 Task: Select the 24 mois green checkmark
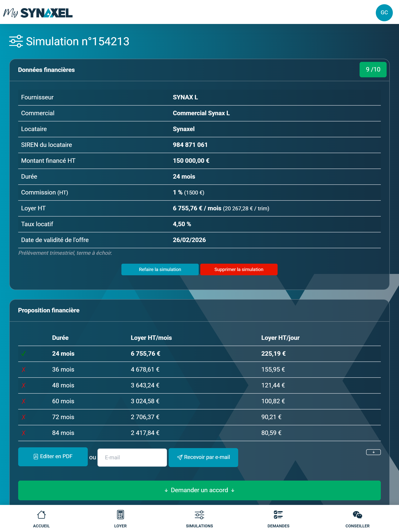click(23, 354)
